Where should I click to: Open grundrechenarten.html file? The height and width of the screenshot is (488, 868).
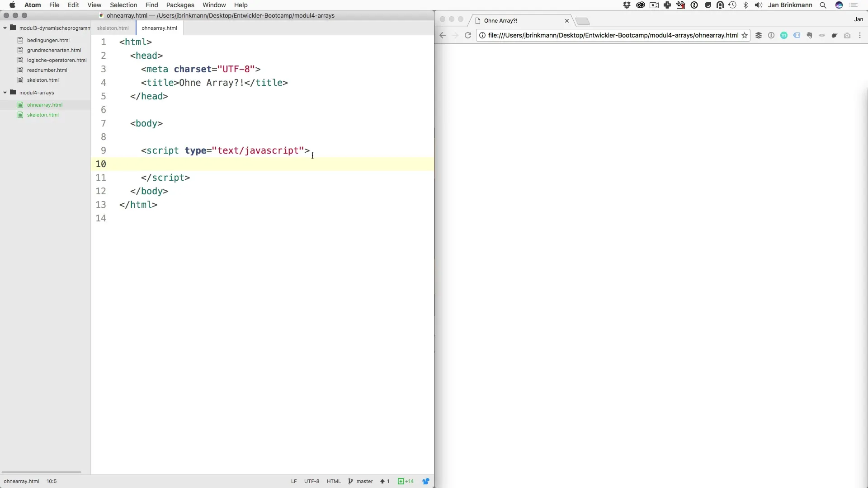(54, 50)
